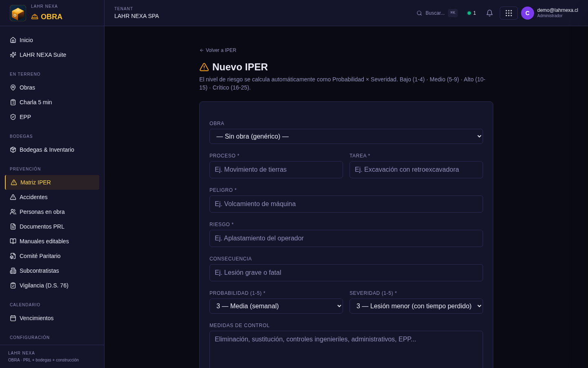This screenshot has width=588, height=368.
Task: Open Vigilancia (D.S. 76) section
Action: coord(52,285)
